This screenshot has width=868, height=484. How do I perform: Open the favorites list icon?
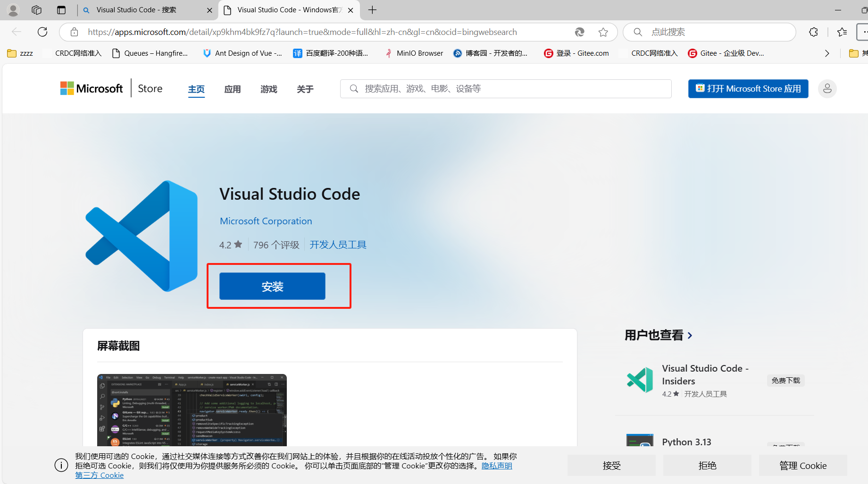(x=842, y=32)
